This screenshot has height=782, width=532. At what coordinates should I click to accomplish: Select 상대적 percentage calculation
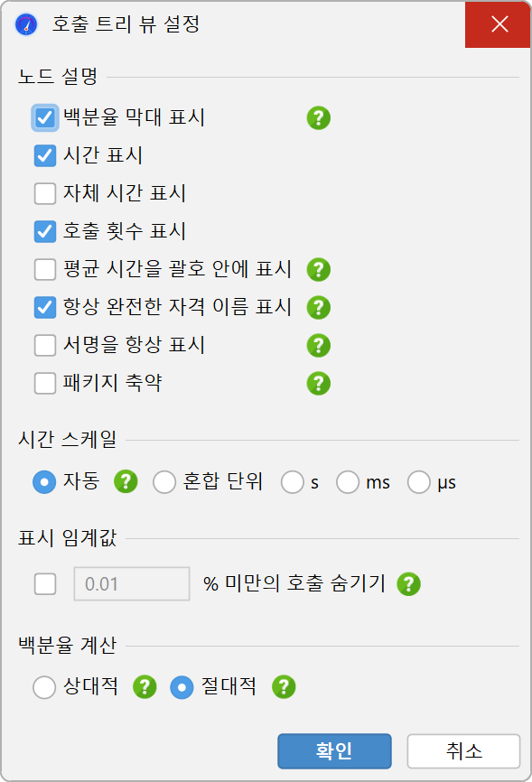(x=44, y=687)
